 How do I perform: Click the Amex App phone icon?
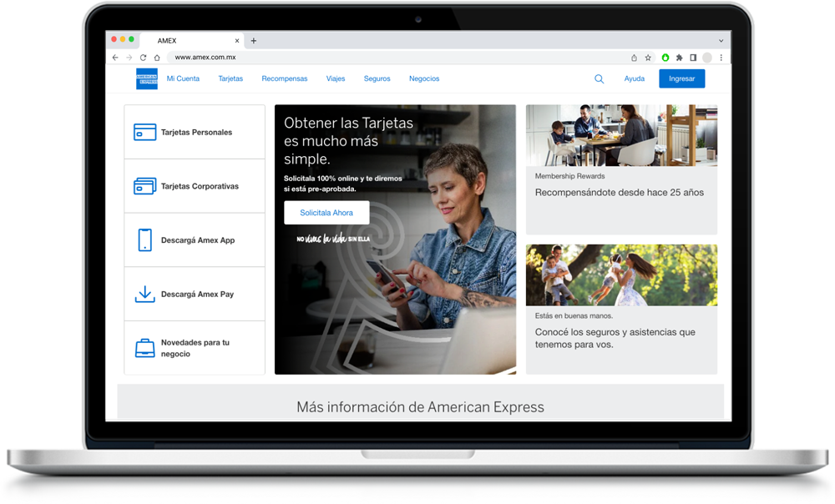[x=144, y=240]
